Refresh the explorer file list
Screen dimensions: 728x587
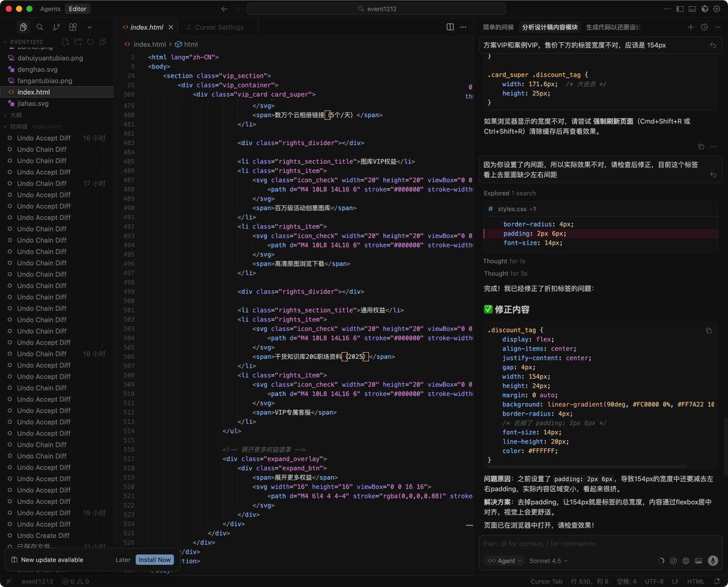[x=90, y=42]
